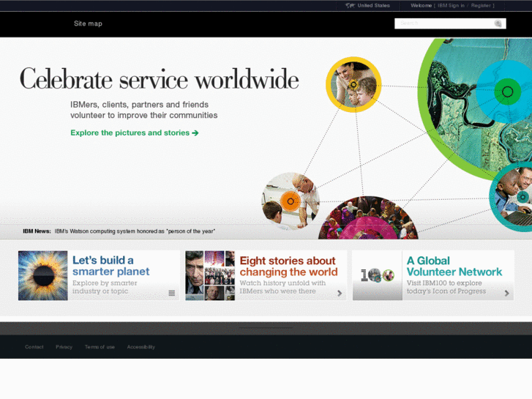Open A Global Volunteer Network link
Viewport: 532px width, 399px height.
(454, 266)
